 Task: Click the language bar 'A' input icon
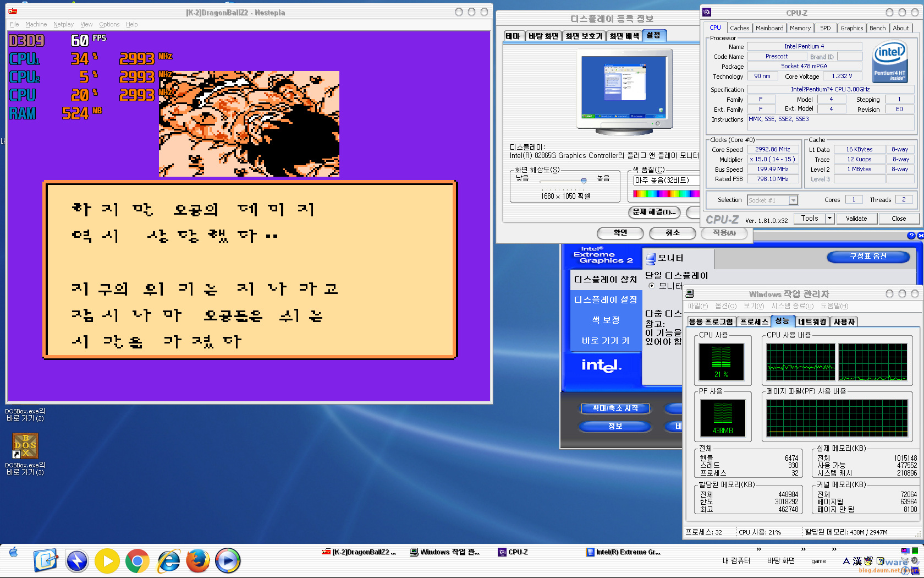click(846, 561)
